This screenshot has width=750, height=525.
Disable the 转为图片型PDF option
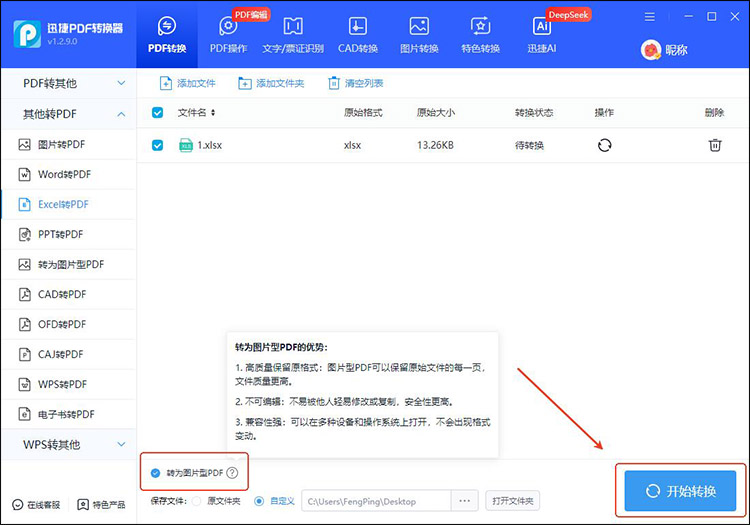tap(155, 472)
